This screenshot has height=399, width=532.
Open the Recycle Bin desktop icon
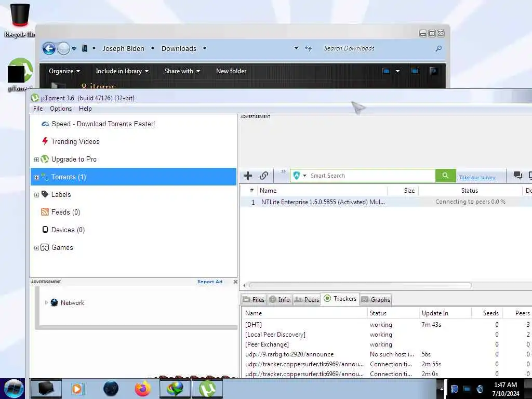[x=20, y=20]
